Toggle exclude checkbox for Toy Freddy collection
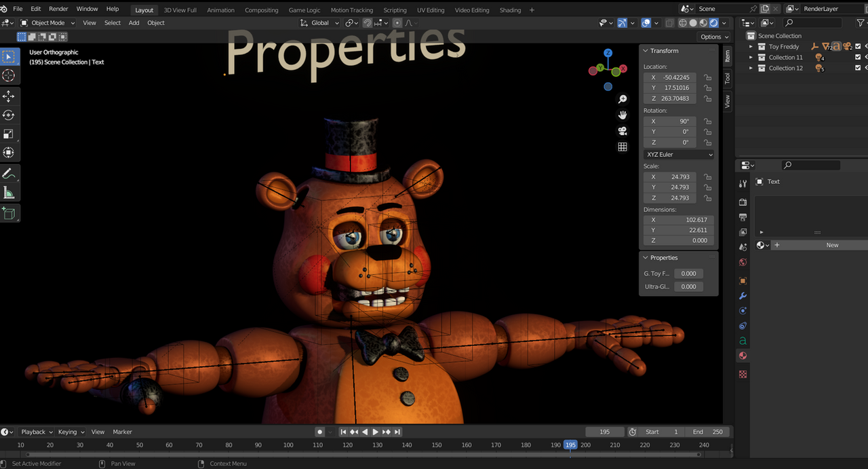 point(858,47)
